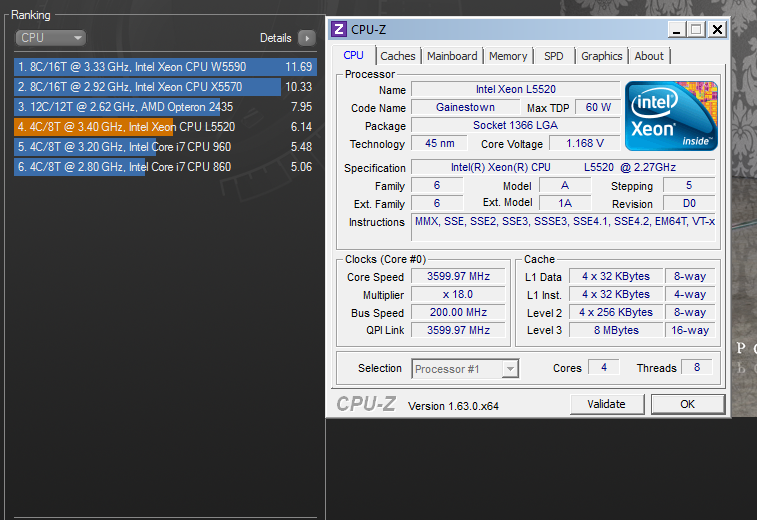Select the CPU tab in CPU-Z
Viewport: 757px width, 520px height.
coord(353,55)
